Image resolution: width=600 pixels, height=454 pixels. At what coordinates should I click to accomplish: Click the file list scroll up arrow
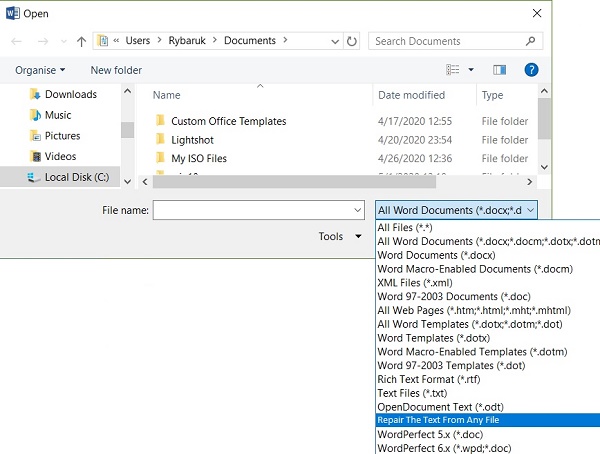[544, 91]
